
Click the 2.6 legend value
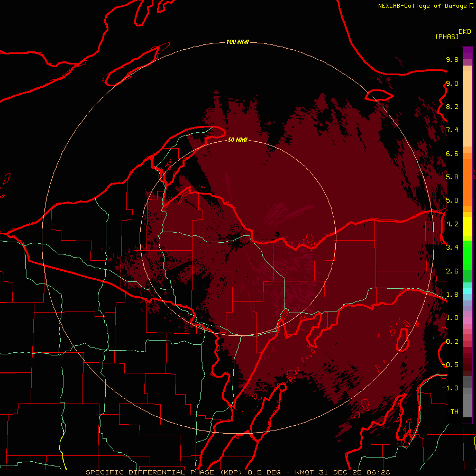[x=452, y=271]
